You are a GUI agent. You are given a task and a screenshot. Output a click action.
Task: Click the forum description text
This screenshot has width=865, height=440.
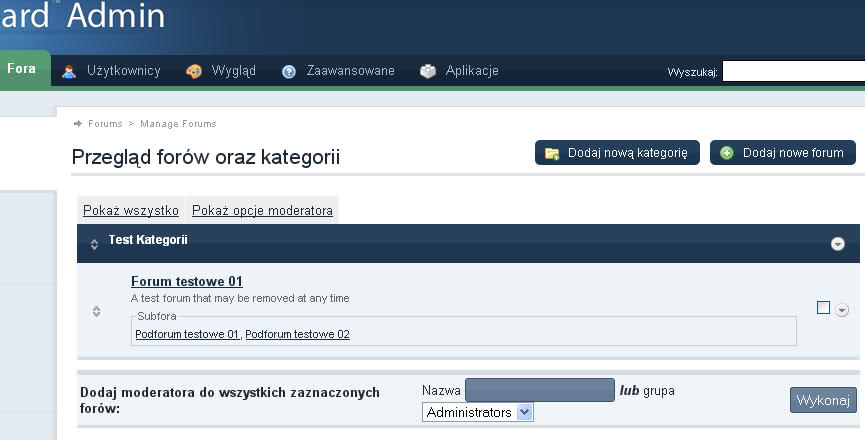pos(240,298)
